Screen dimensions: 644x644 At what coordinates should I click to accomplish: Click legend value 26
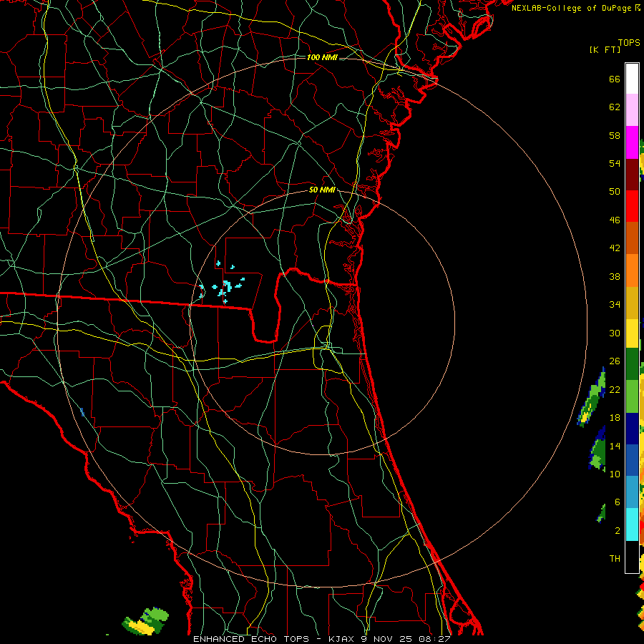(615, 361)
